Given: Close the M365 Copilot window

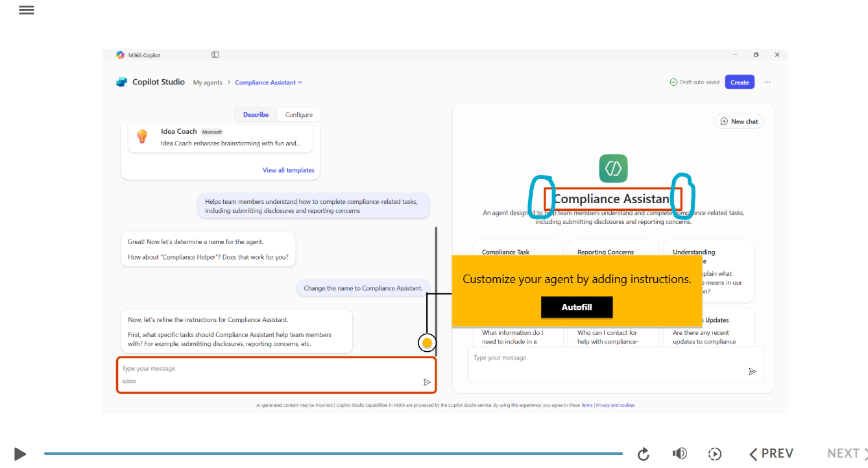Looking at the screenshot, I should coord(777,55).
